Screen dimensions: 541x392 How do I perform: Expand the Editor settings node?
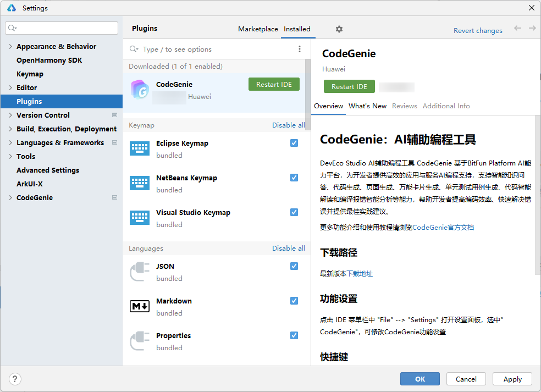[x=10, y=87]
